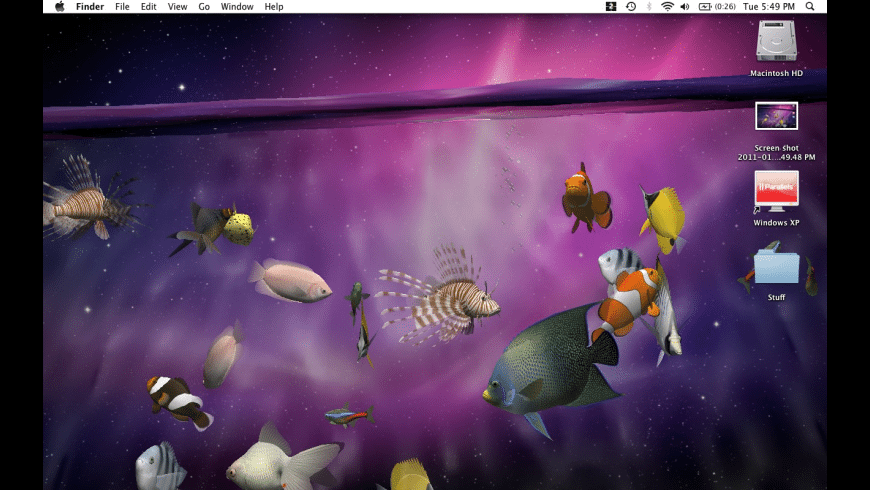The image size is (870, 490).
Task: Select the Macintosh HD drive icon
Action: point(776,41)
